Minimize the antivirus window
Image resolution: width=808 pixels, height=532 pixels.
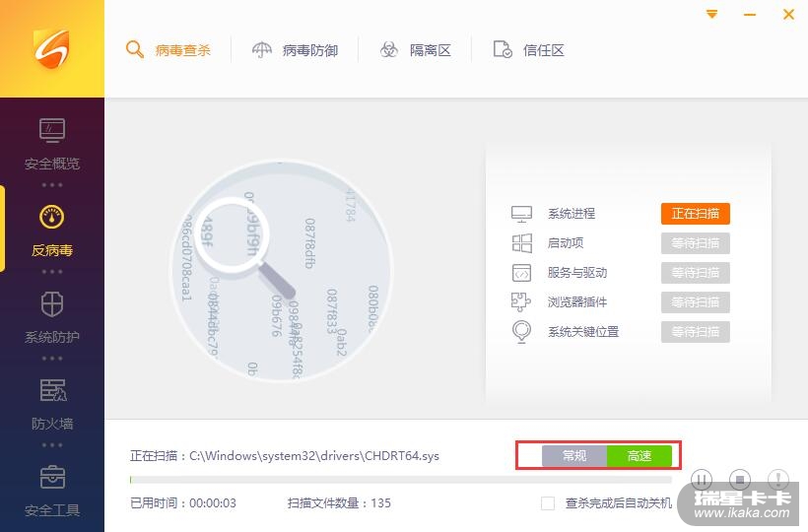tap(750, 15)
